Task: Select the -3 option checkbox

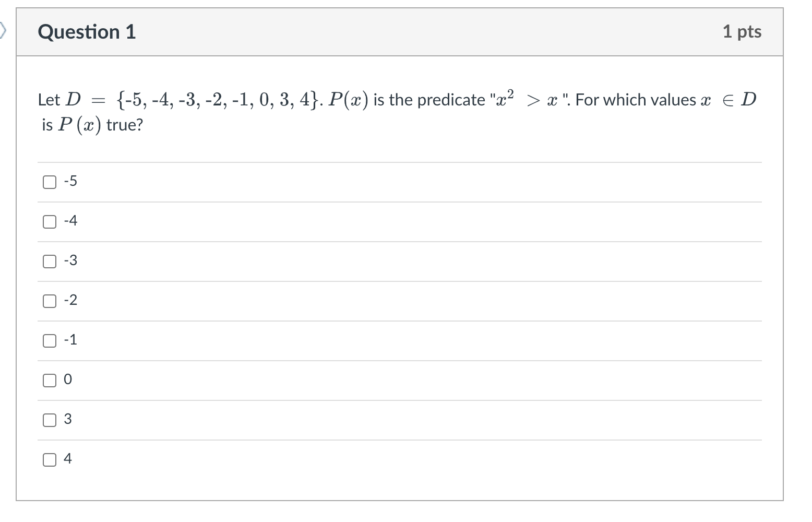Action: coord(50,262)
